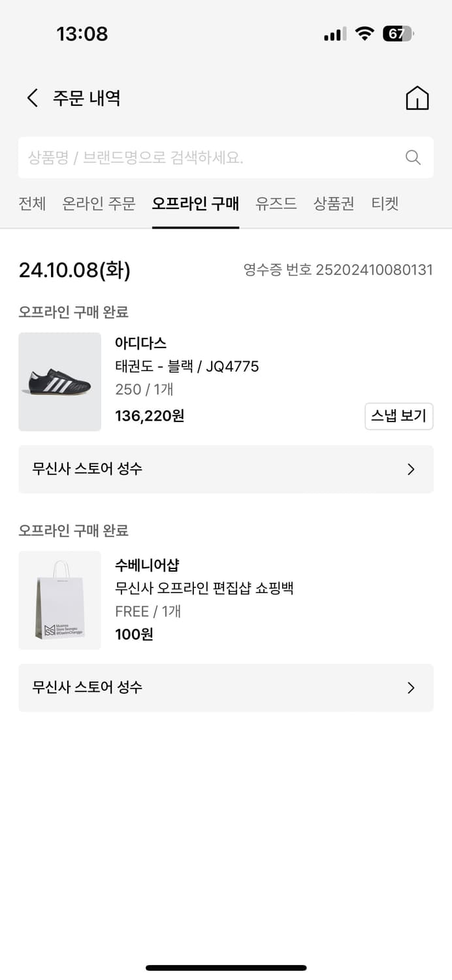
Task: Tap the magnifier icon in the search bar
Action: tap(412, 157)
